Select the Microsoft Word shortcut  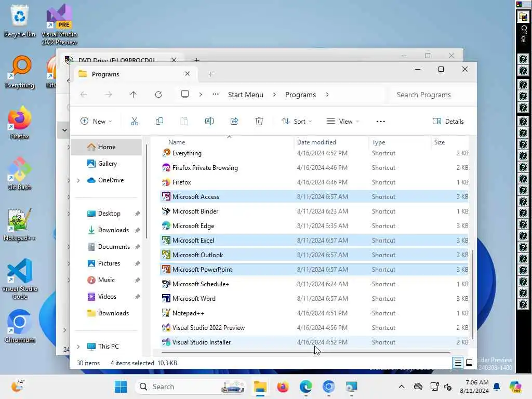(314, 299)
